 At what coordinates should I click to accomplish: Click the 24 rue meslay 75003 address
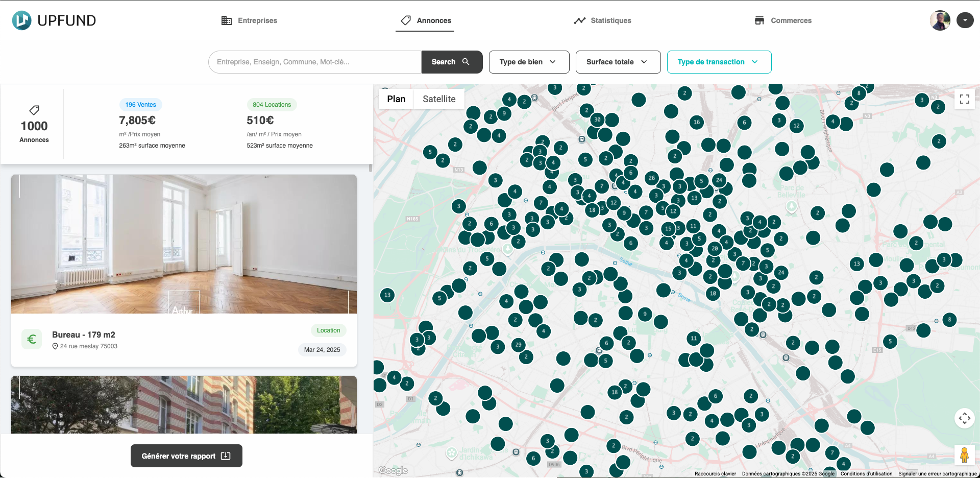coord(89,346)
